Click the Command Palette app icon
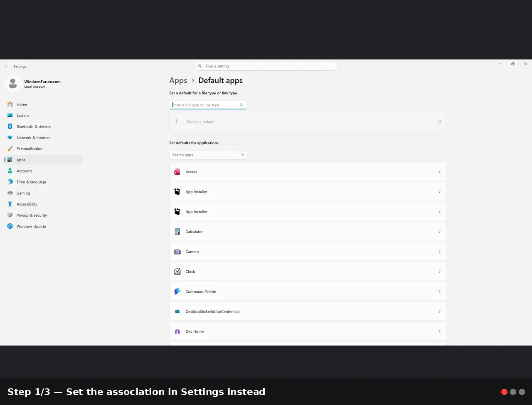Screen dimensions: 532x405 click(177, 291)
